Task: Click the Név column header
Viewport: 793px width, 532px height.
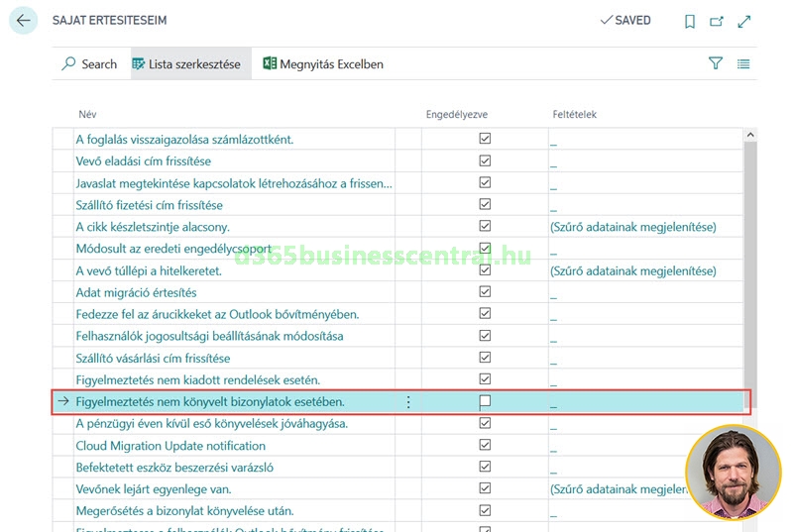Action: pyautogui.click(x=86, y=115)
